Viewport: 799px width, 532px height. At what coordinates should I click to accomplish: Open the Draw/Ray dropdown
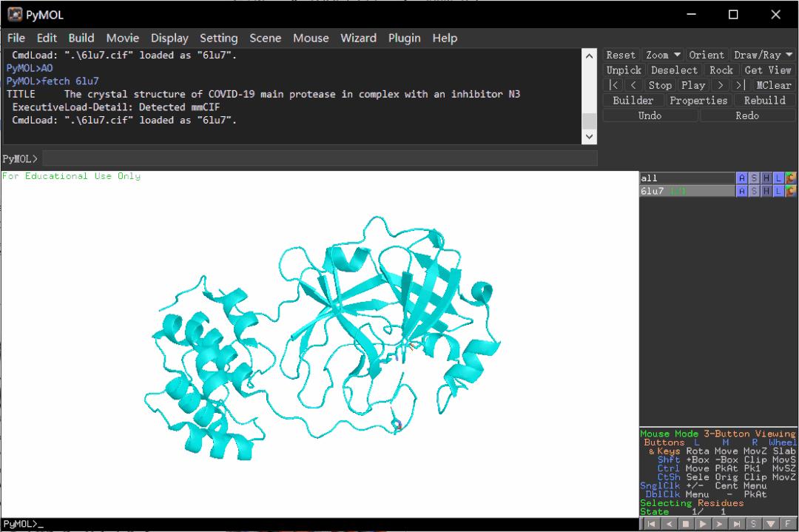point(763,55)
